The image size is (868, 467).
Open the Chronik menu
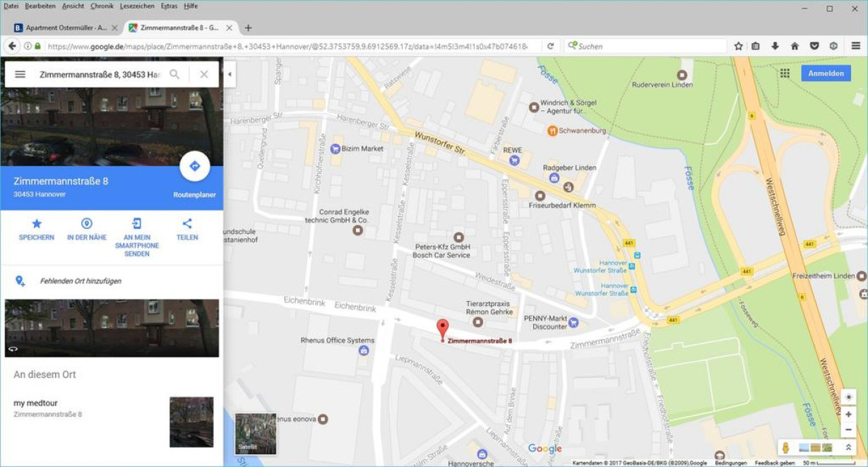102,6
